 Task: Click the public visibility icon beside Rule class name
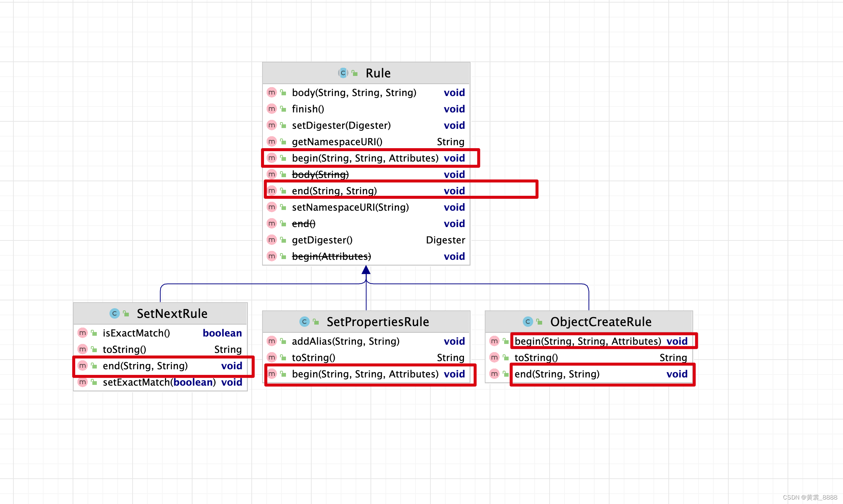click(x=355, y=73)
